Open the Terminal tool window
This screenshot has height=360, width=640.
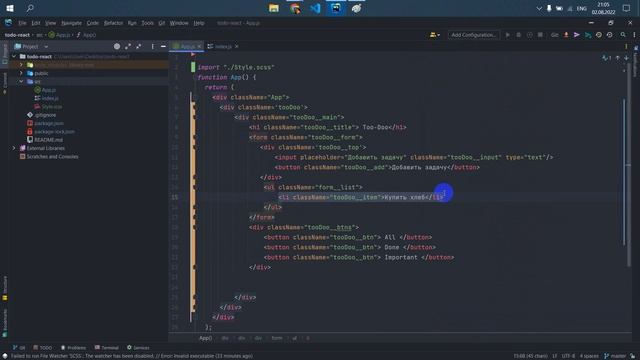[x=107, y=348]
